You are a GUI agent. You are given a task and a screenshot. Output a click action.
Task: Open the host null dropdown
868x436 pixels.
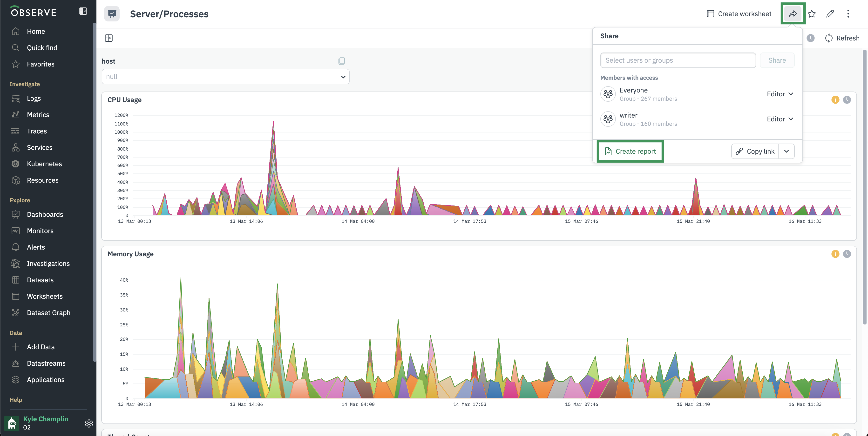[225, 77]
